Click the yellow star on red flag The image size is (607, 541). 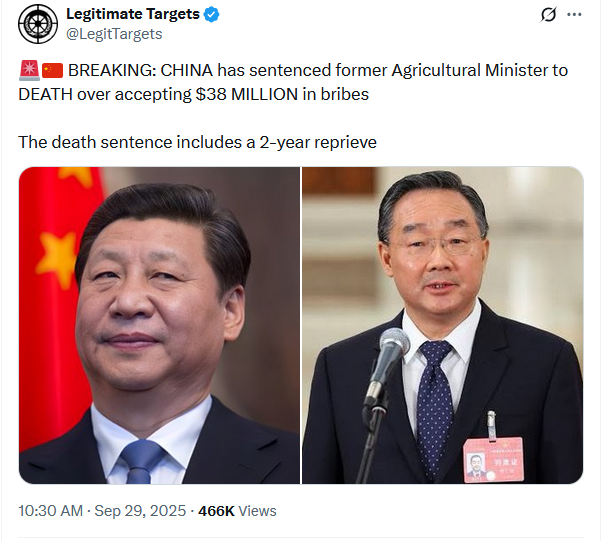click(58, 255)
